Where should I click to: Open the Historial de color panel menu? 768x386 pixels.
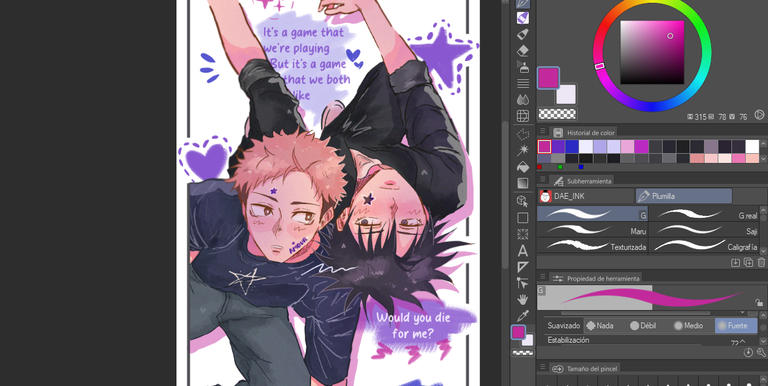tap(543, 132)
